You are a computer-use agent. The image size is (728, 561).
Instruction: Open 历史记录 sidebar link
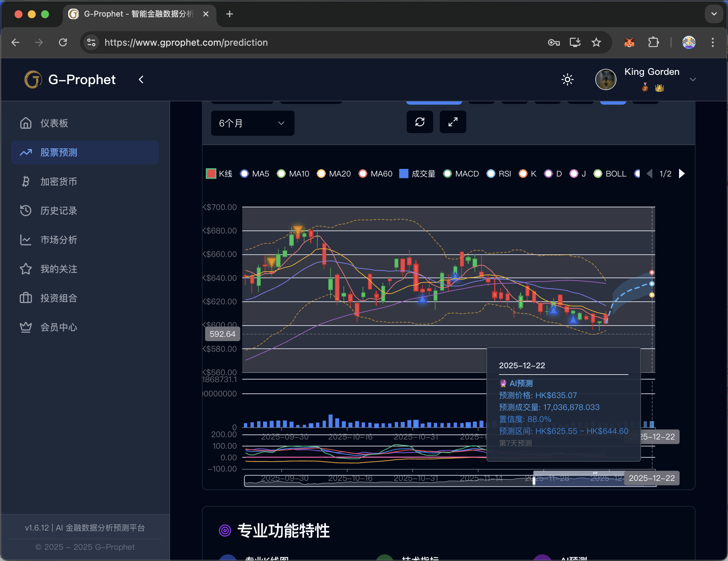pos(59,211)
